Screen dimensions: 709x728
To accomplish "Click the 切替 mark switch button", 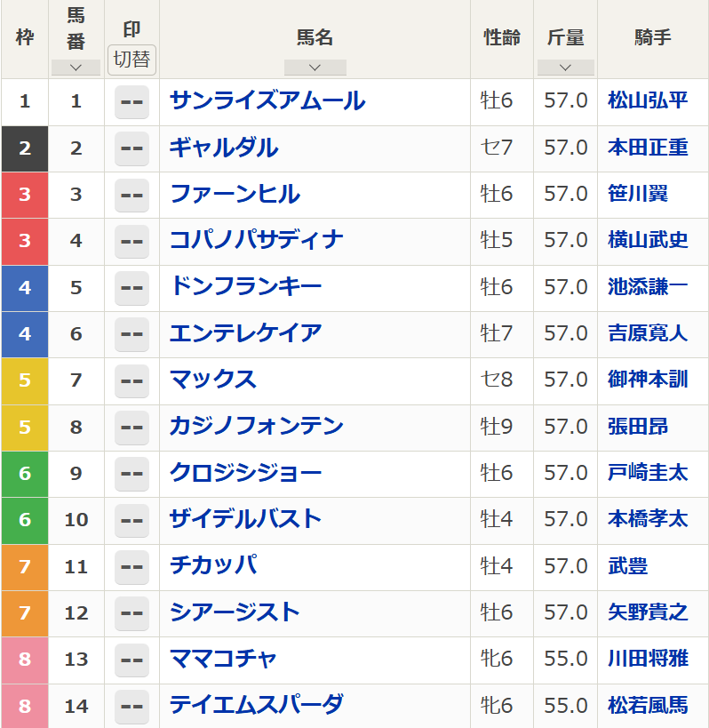I will [x=131, y=60].
